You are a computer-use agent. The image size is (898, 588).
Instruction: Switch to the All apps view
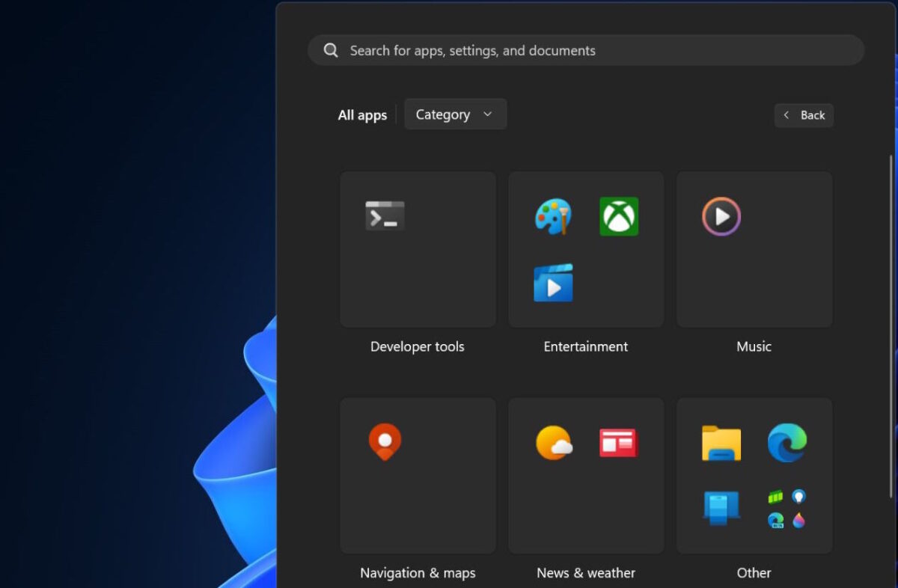pyautogui.click(x=362, y=114)
